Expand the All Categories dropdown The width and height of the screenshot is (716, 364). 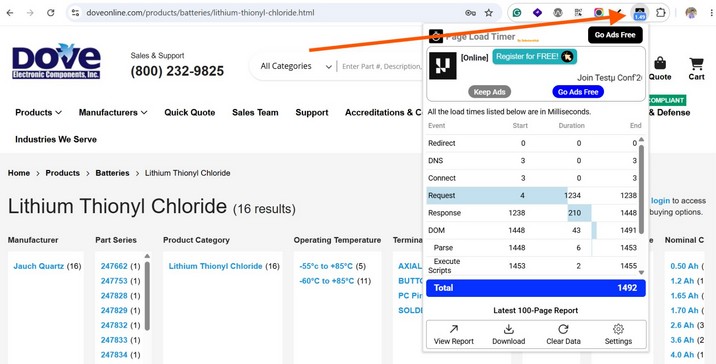[x=295, y=66]
